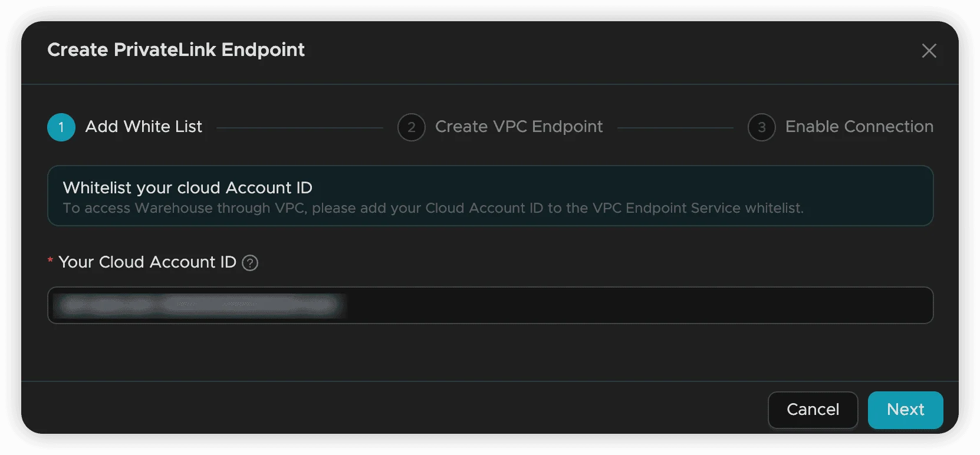Click the blurred Account ID value
Image resolution: width=980 pixels, height=455 pixels.
click(198, 305)
